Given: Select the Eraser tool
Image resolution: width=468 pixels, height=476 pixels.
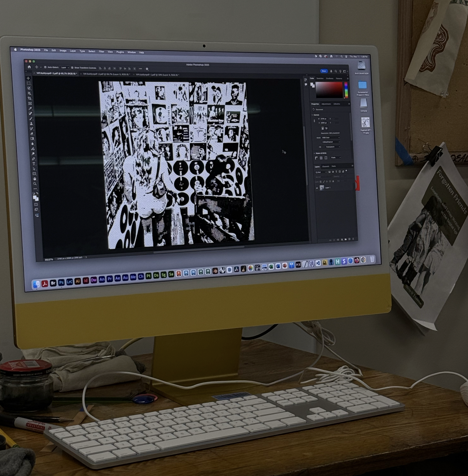Looking at the screenshot, I should [x=32, y=133].
